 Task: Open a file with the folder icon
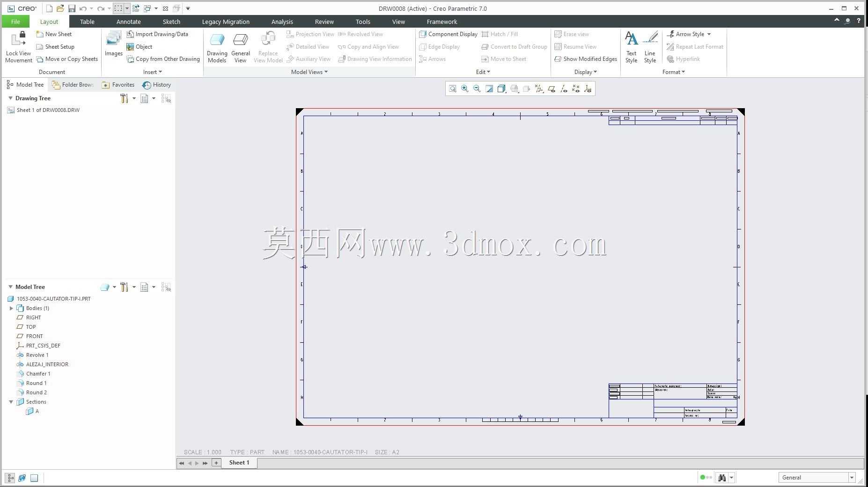coord(60,8)
